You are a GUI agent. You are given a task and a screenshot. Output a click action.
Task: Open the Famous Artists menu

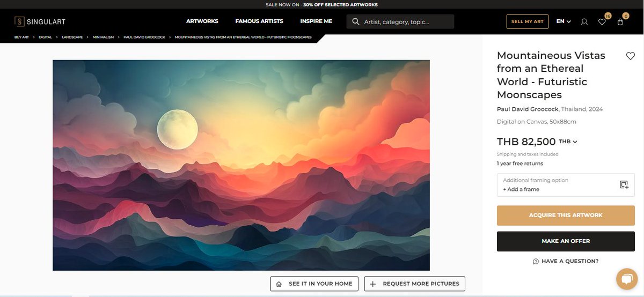tap(259, 21)
